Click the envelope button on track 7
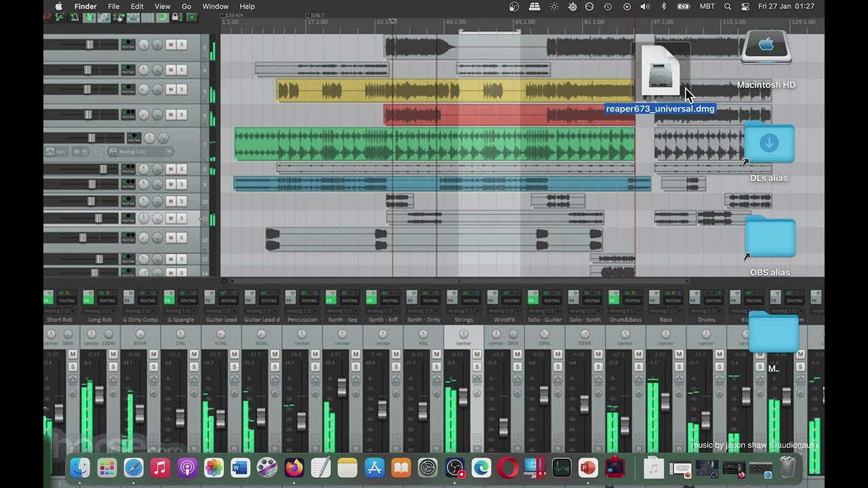The width and height of the screenshot is (868, 488). point(50,151)
